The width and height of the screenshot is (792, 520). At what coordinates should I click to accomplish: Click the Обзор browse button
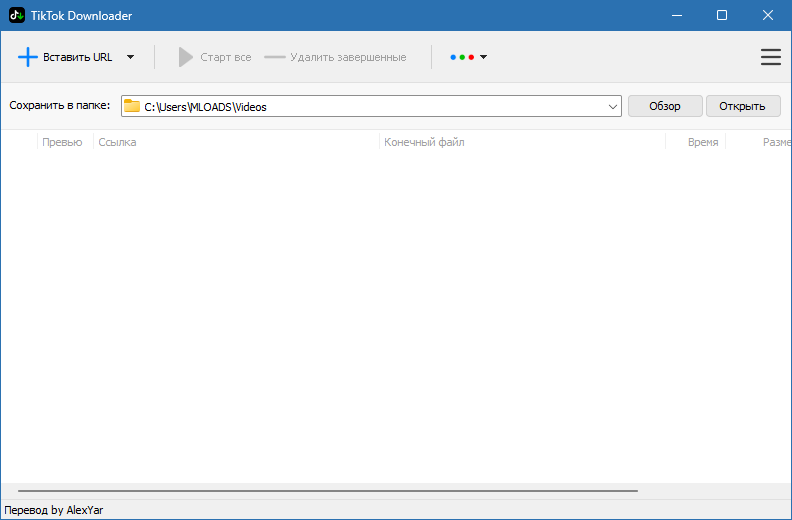tap(665, 106)
